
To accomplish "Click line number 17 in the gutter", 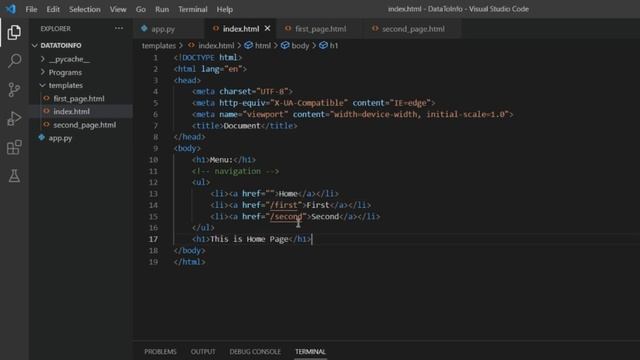I will click(153, 239).
